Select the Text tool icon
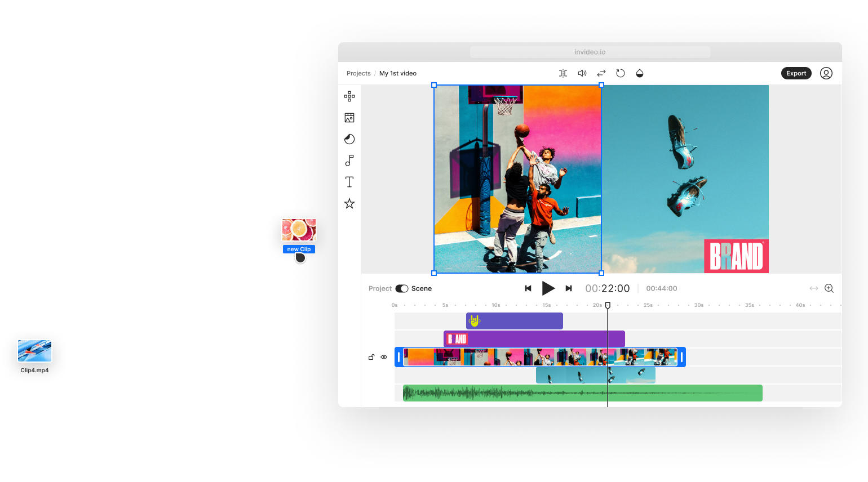This screenshot has width=868, height=482. click(349, 182)
